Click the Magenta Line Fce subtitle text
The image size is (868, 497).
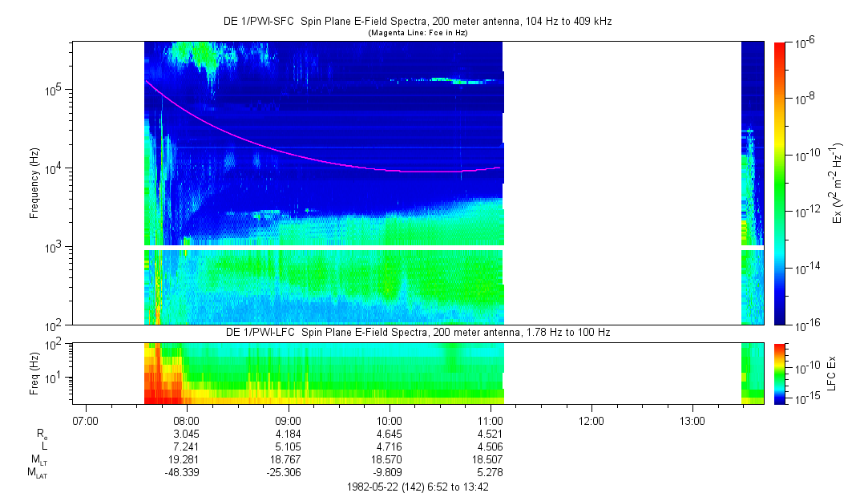(417, 33)
